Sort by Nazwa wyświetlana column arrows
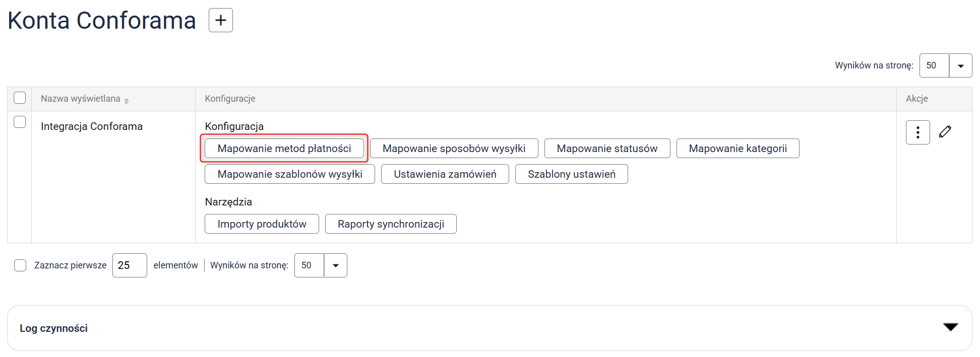This screenshot has width=980, height=357. tap(127, 101)
